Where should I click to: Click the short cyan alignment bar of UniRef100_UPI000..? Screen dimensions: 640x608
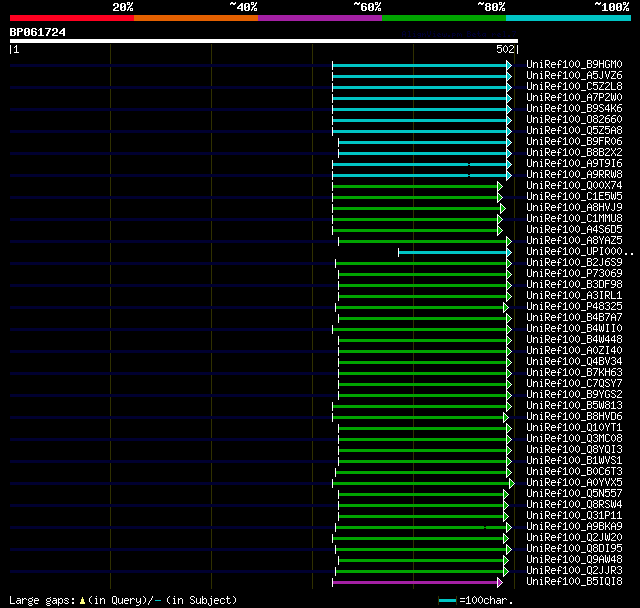click(x=455, y=253)
